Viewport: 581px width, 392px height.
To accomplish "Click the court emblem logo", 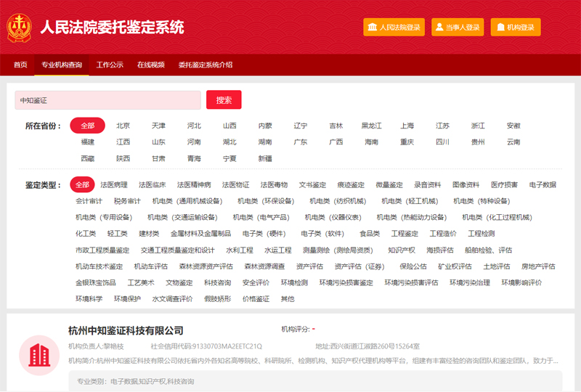I will click(19, 28).
